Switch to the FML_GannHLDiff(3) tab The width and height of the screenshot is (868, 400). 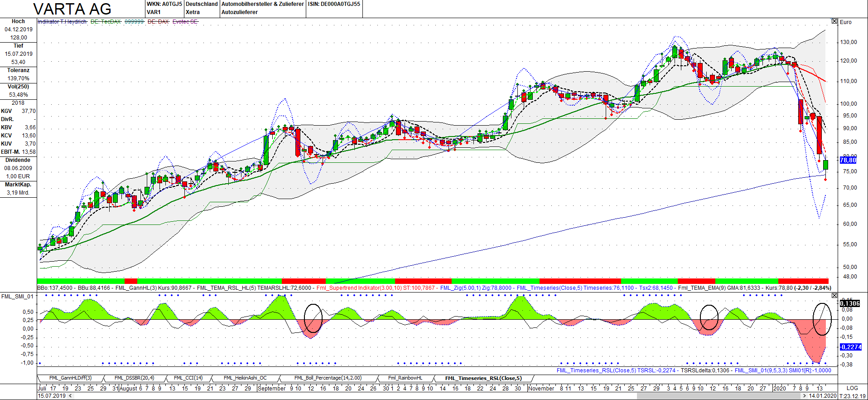(x=70, y=378)
